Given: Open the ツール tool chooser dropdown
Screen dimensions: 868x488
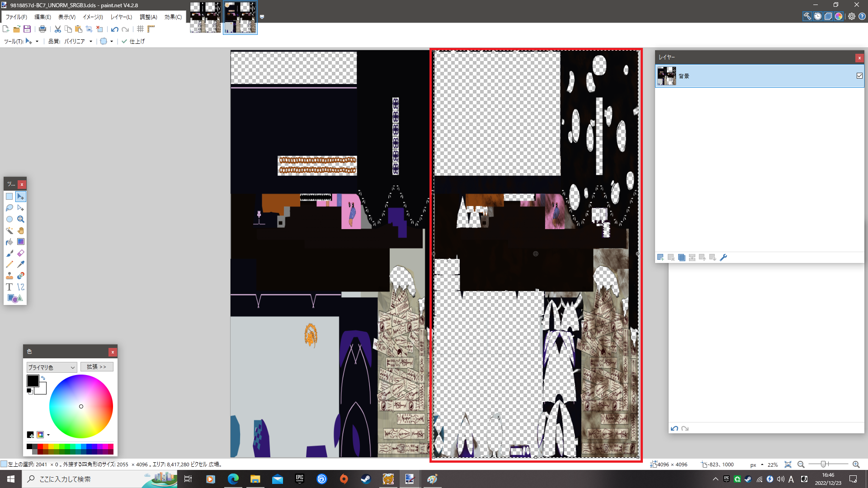Looking at the screenshot, I should (x=33, y=41).
